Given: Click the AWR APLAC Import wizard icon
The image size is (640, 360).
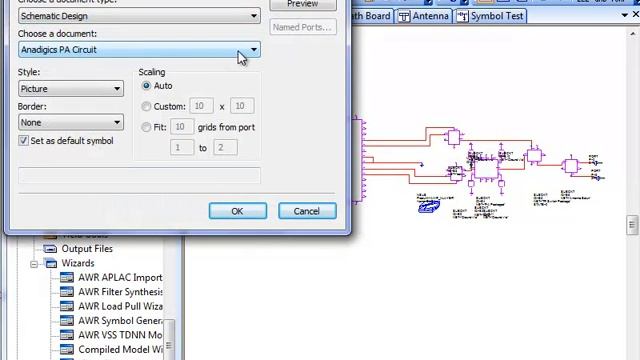Looking at the screenshot, I should click(67, 278).
